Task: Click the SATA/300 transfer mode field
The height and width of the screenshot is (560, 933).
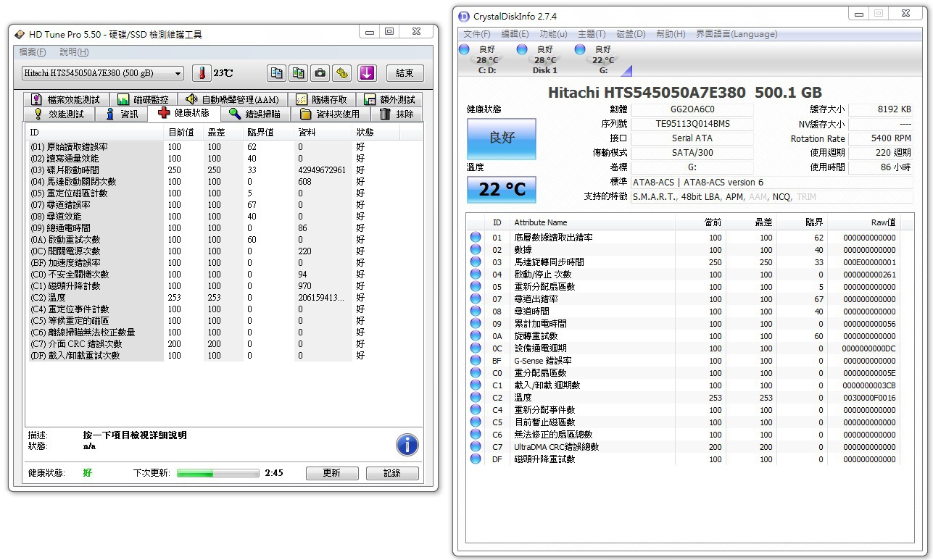Action: click(692, 153)
